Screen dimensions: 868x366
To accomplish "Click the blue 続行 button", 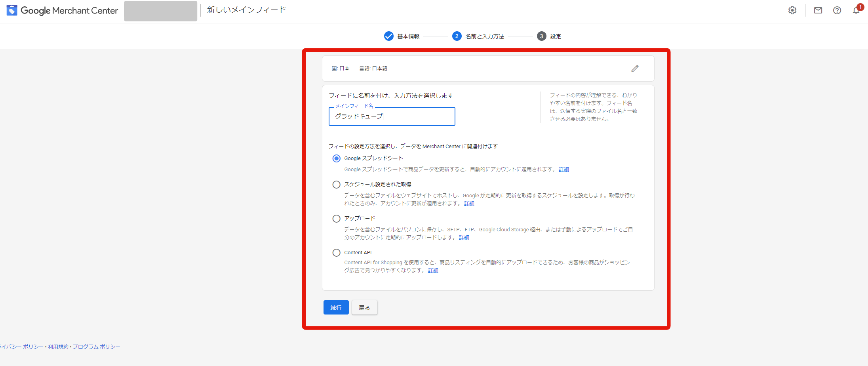I will [336, 307].
